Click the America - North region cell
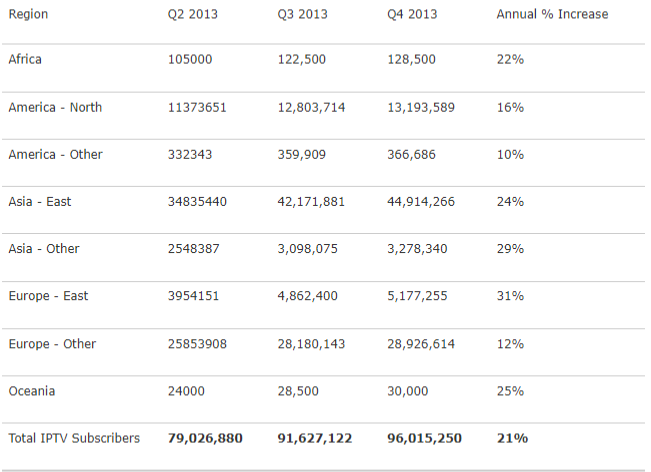This screenshot has height=472, width=651. click(55, 107)
